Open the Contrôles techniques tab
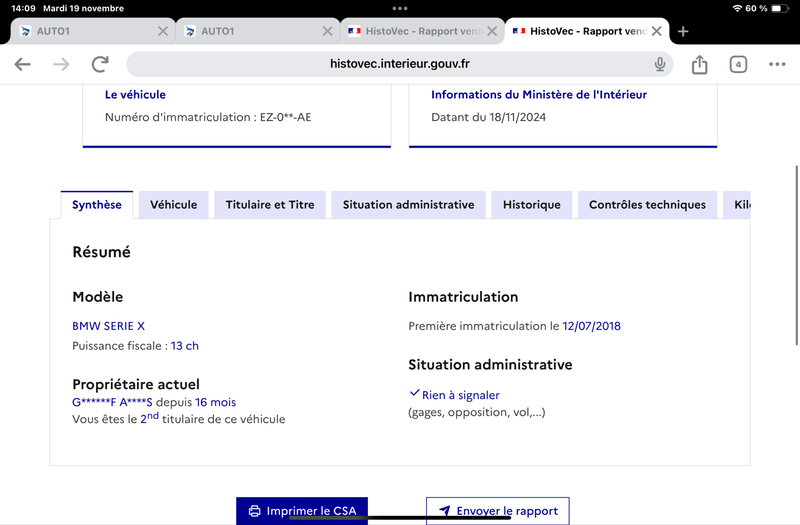 pos(647,205)
